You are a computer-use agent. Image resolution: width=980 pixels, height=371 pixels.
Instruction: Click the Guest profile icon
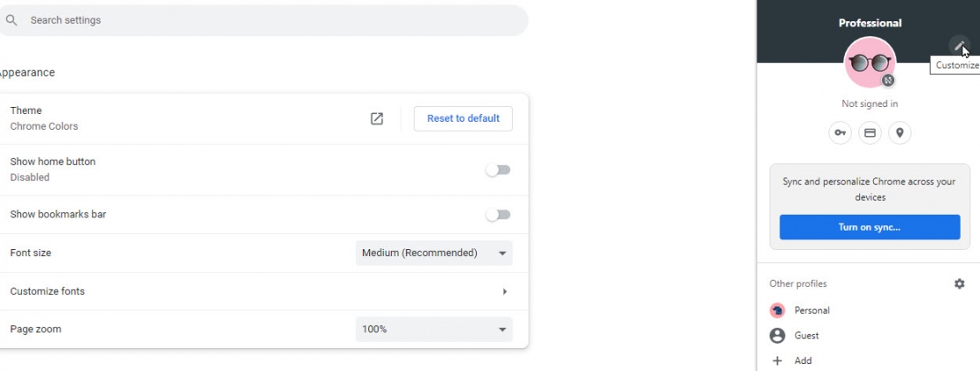click(x=778, y=336)
